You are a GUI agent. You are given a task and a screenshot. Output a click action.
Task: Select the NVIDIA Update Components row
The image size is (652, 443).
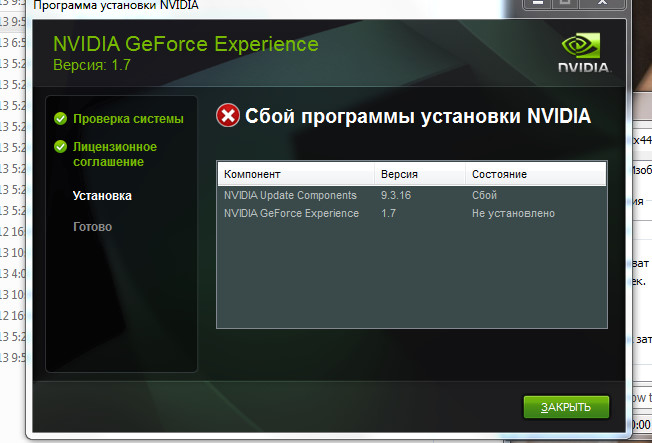click(412, 195)
